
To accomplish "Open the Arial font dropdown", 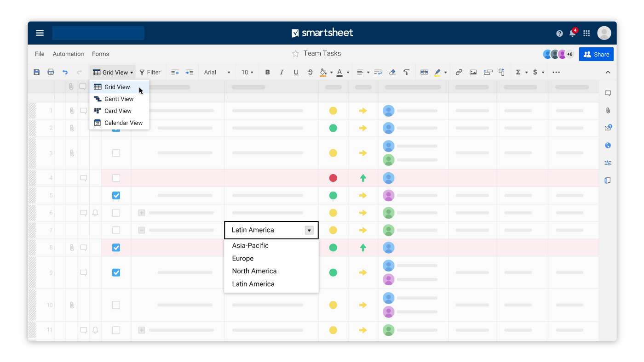I will [217, 72].
